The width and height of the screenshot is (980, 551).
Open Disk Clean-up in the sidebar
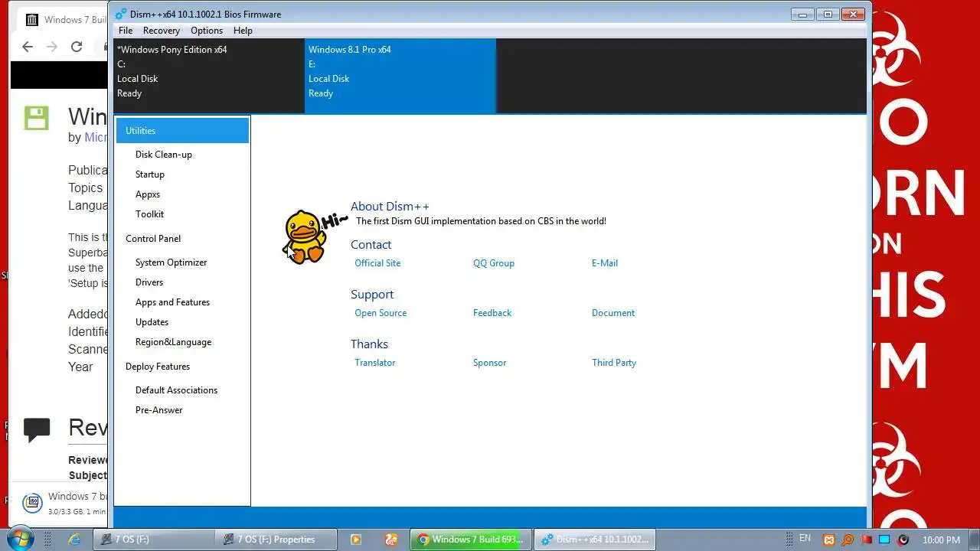click(164, 155)
